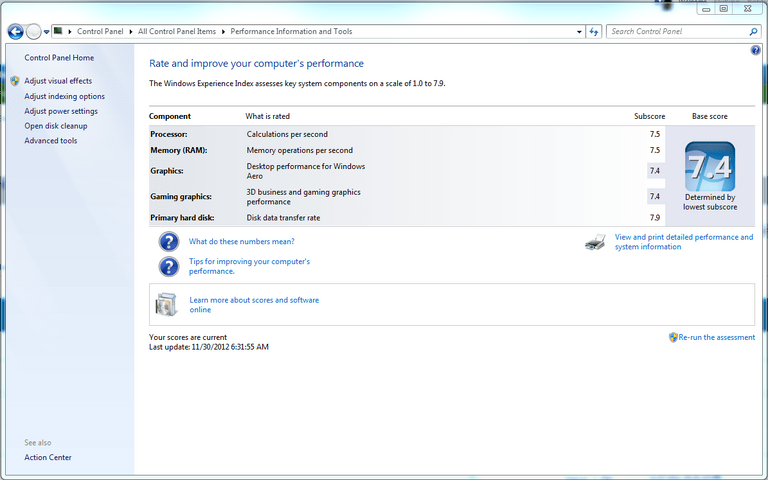Screen dimensions: 768x480
Task: Select the Primary hard disk row label
Action: point(182,217)
